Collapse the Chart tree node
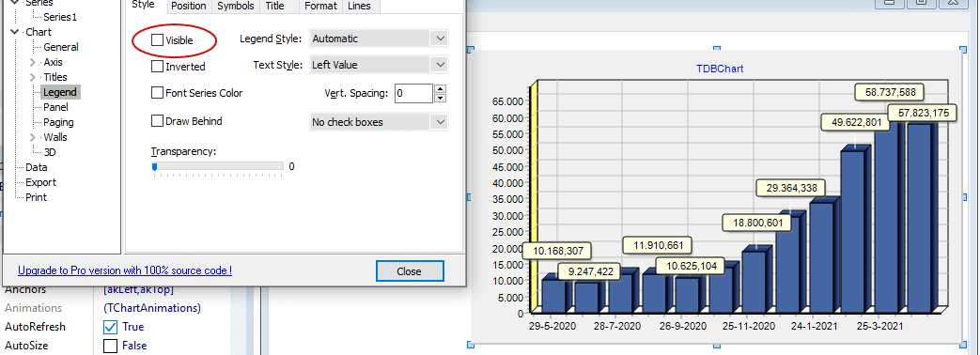 click(x=15, y=32)
